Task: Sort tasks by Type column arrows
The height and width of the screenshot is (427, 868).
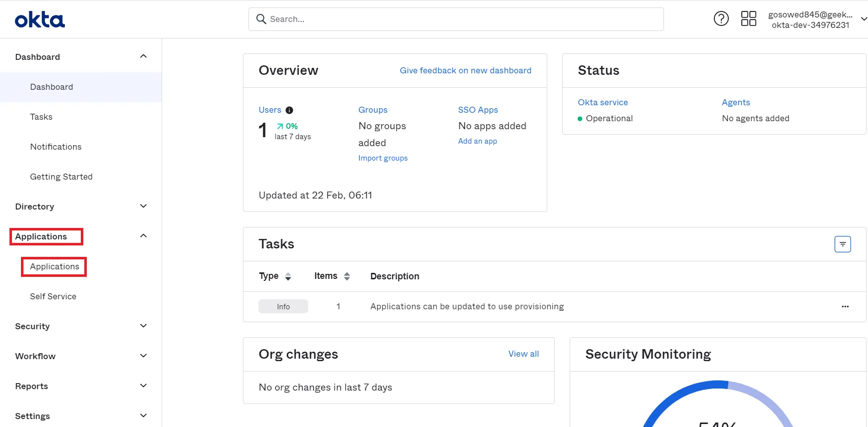Action: coord(288,276)
